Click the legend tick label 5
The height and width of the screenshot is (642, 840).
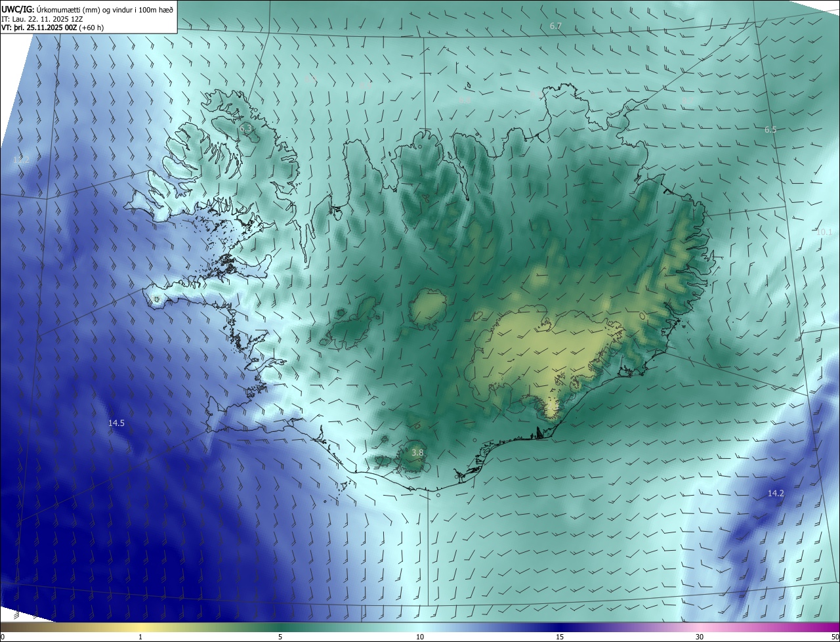(280, 637)
